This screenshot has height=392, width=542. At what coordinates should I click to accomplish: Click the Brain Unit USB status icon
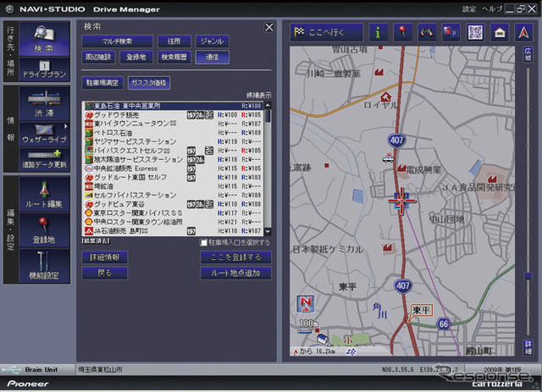12,369
